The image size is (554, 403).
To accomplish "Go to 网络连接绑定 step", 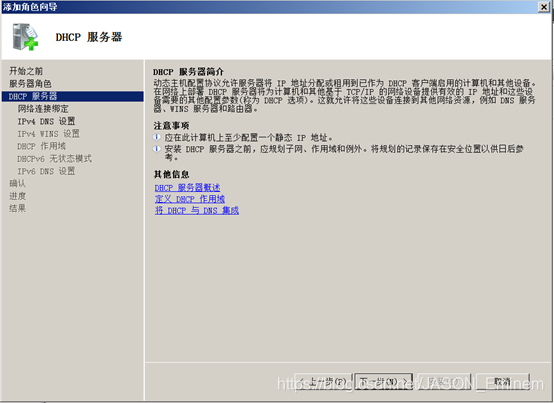I will (x=43, y=109).
